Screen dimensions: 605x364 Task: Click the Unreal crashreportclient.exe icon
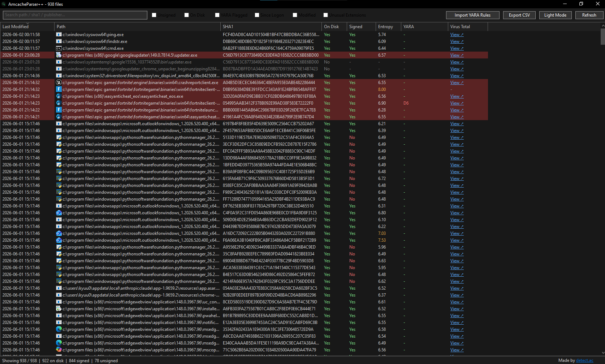(59, 83)
